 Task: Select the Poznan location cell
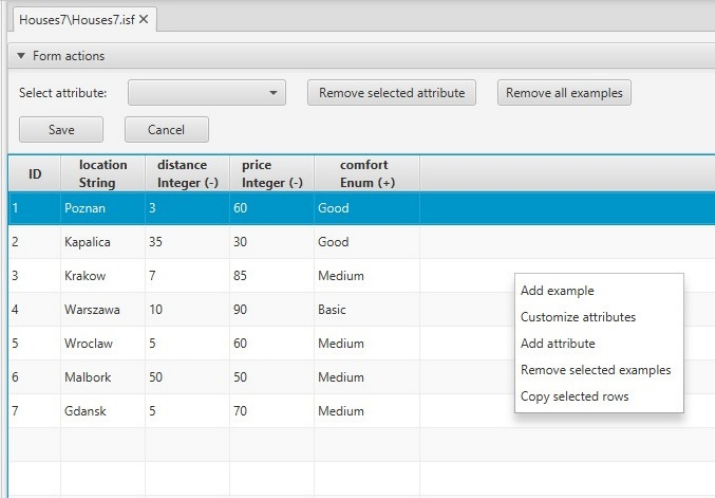pyautogui.click(x=103, y=208)
